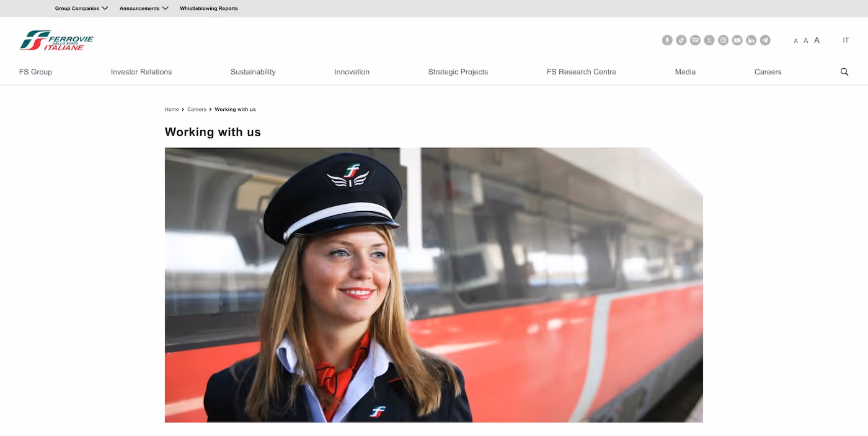Open the Sustainability menu item
This screenshot has height=436, width=868.
click(252, 71)
